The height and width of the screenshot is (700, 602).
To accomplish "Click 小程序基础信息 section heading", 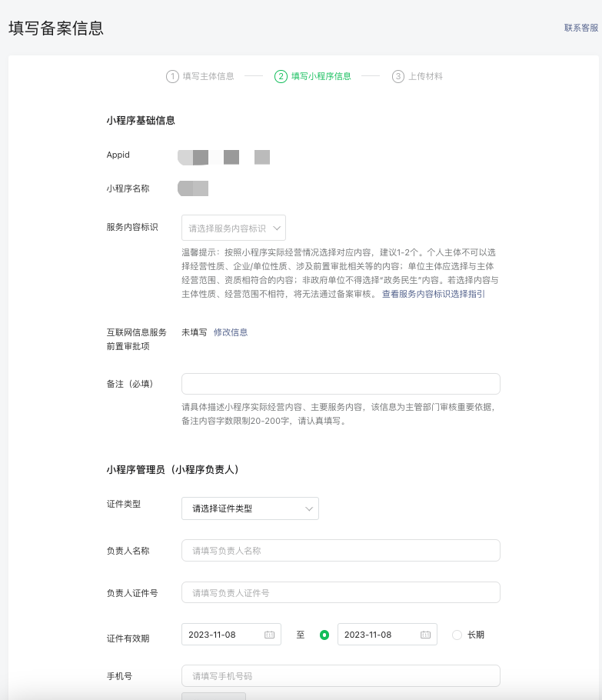I will (141, 121).
